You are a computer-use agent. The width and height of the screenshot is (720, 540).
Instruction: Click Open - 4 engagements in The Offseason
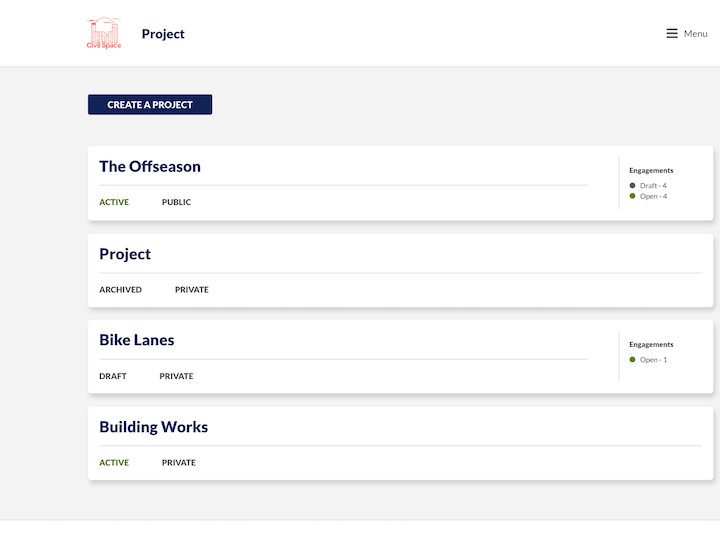pos(653,196)
